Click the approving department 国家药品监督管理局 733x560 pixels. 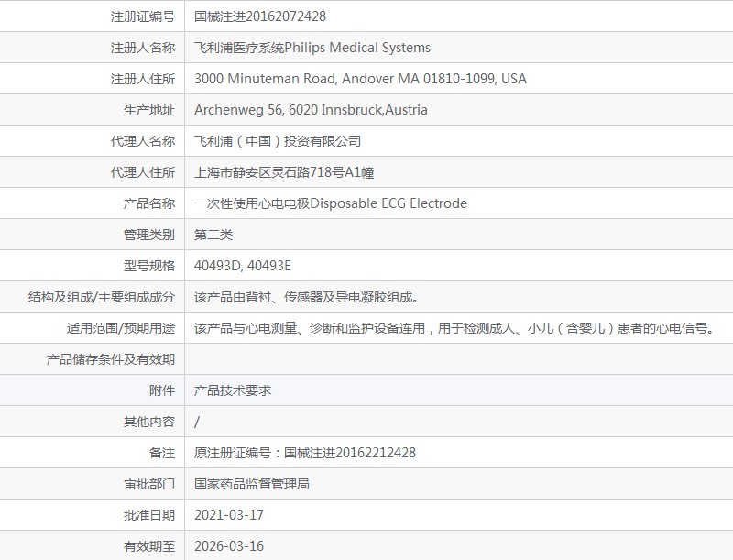click(x=251, y=484)
